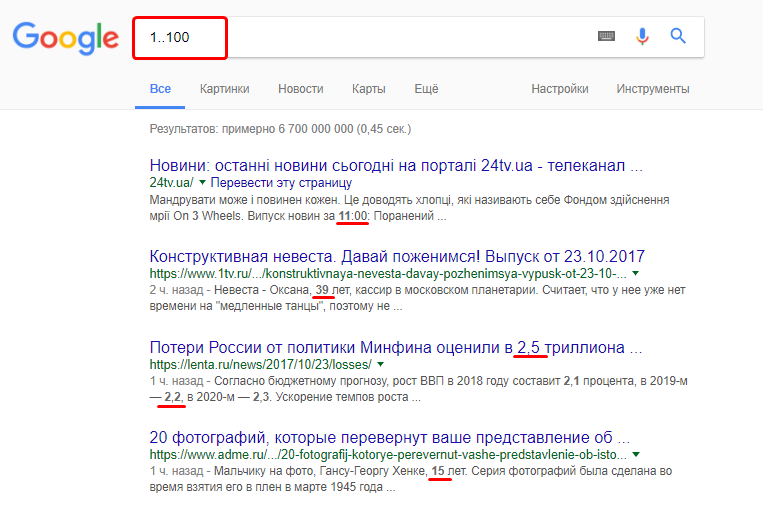The height and width of the screenshot is (512, 763).
Task: Switch to the Новости tab
Action: pos(301,89)
